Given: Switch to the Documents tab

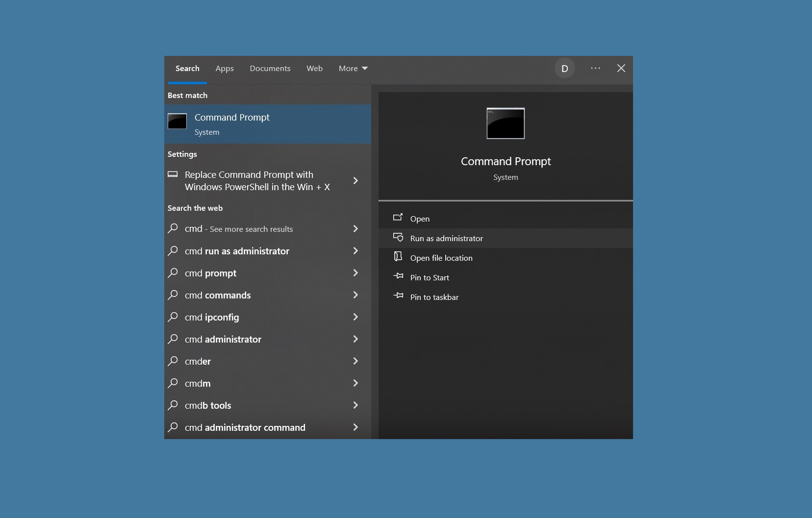Looking at the screenshot, I should click(x=270, y=69).
